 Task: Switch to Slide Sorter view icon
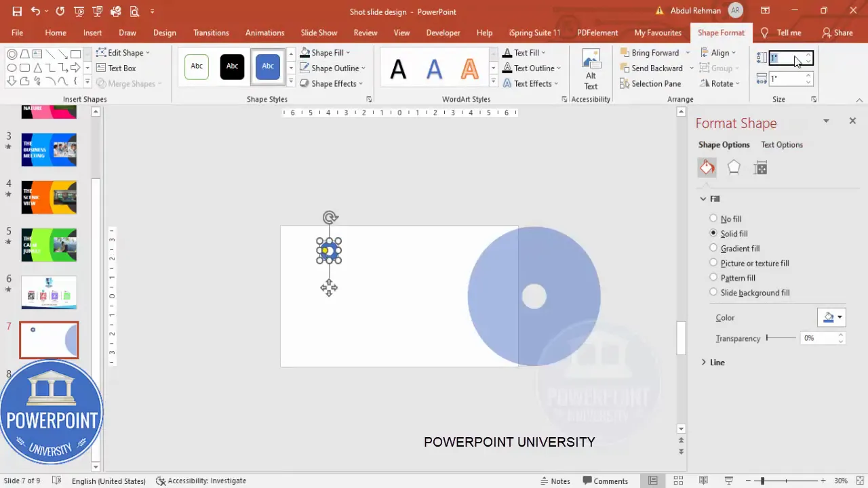click(x=677, y=481)
